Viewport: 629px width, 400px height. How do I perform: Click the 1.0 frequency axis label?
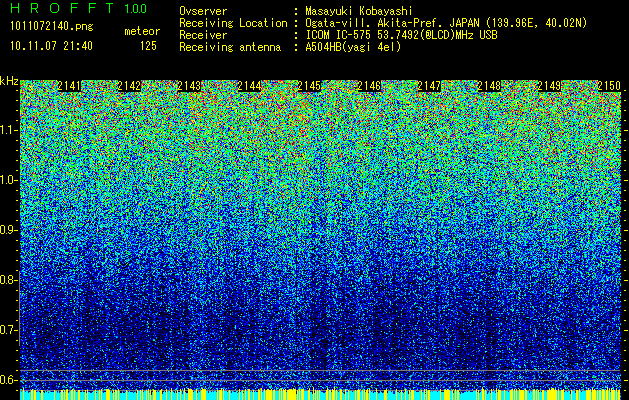[x=8, y=180]
